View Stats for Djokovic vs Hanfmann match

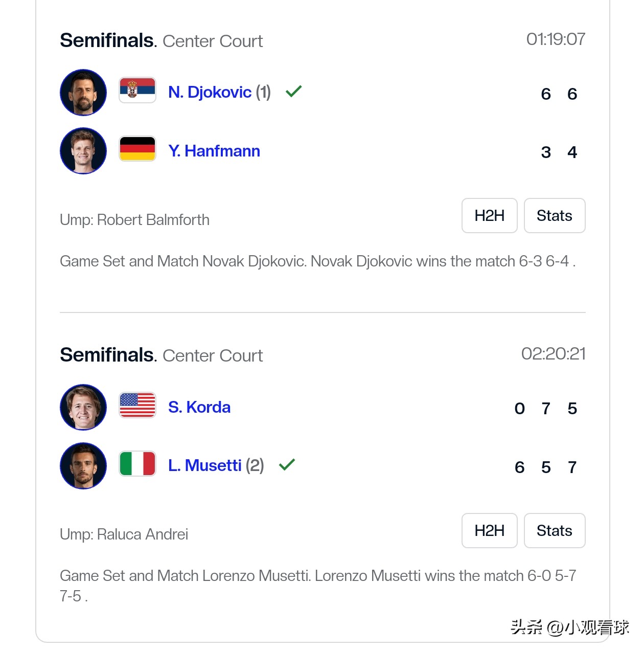coord(554,216)
